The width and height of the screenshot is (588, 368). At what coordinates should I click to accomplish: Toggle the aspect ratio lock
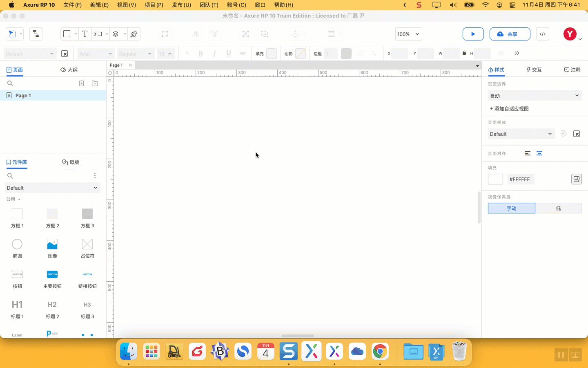coord(464,53)
